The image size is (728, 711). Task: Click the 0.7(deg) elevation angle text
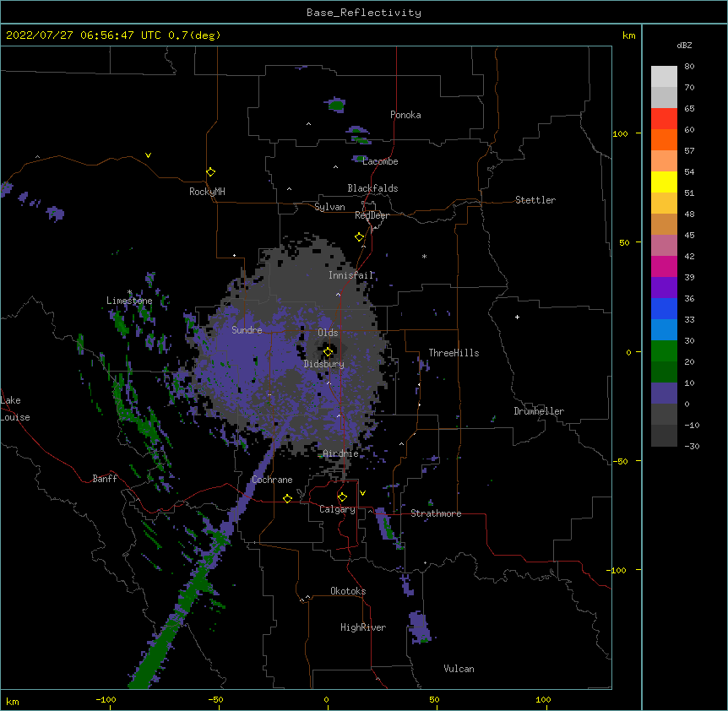click(194, 35)
